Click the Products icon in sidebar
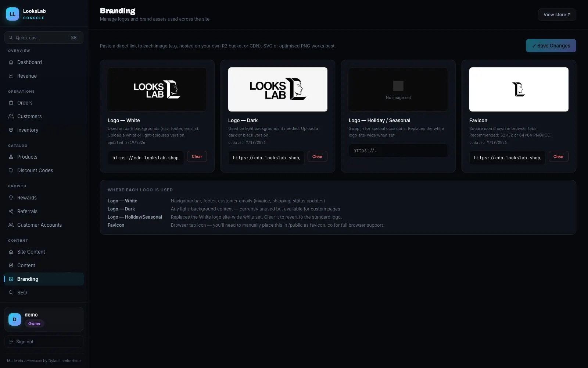 11,157
